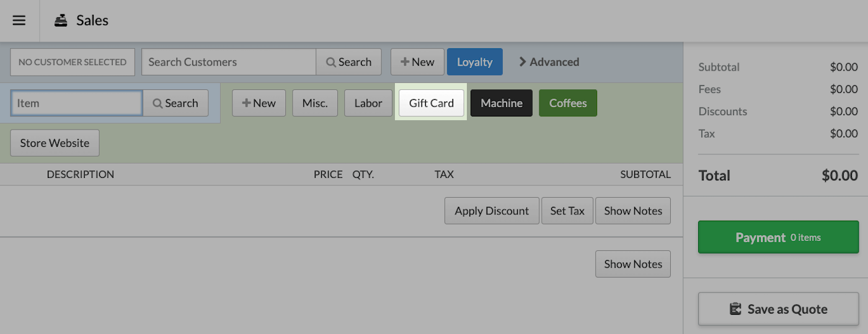Click into the Item search field

[x=77, y=103]
